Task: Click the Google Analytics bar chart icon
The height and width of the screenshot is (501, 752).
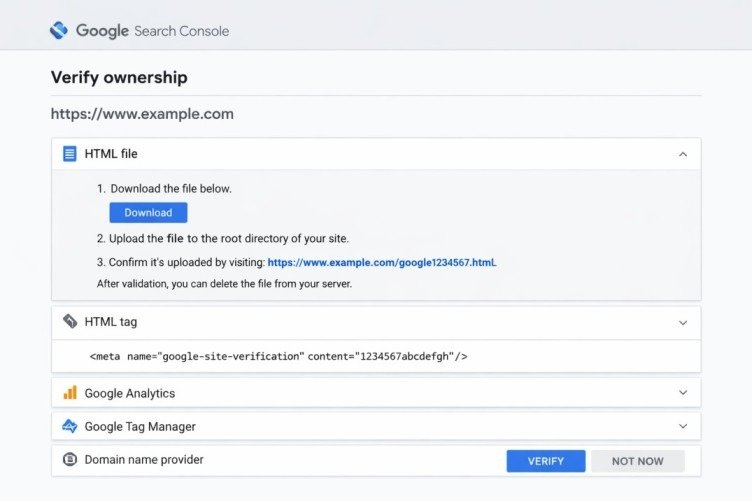Action: click(x=70, y=393)
